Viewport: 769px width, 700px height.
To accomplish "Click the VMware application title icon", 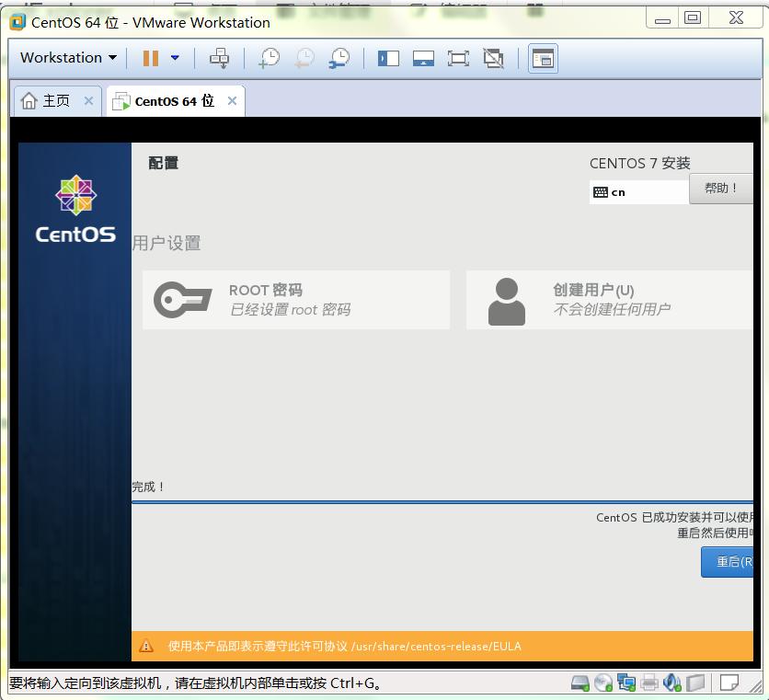I will [18, 22].
